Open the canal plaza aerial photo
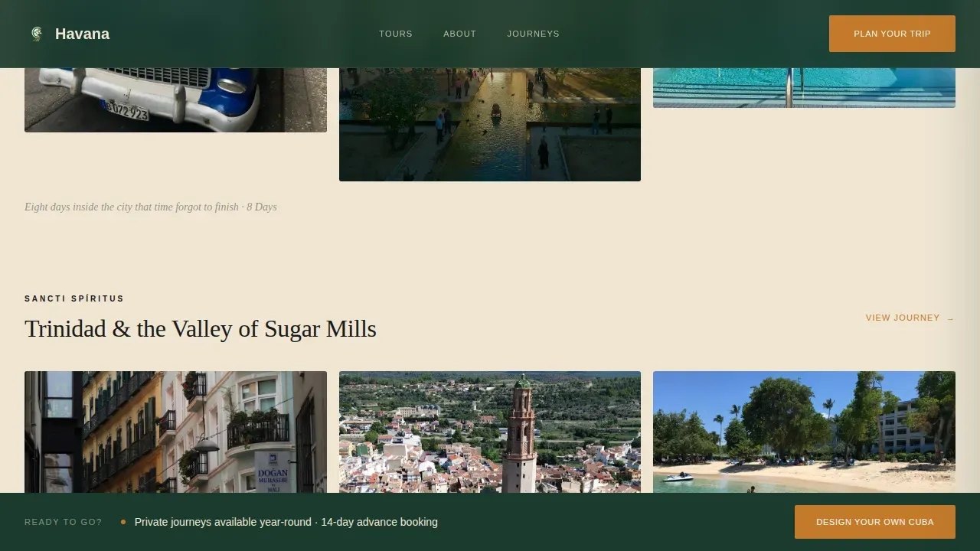The height and width of the screenshot is (551, 980). [490, 125]
